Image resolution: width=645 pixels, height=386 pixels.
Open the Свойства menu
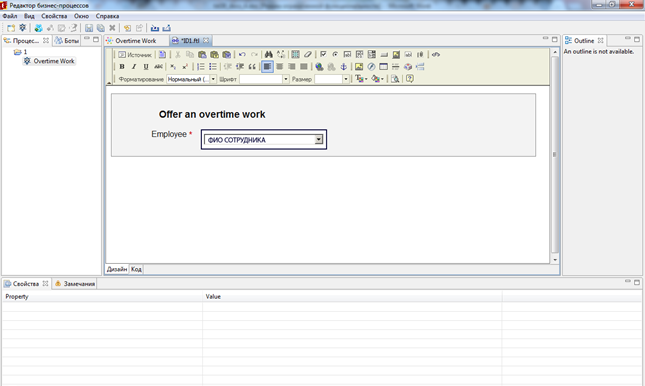tap(54, 16)
